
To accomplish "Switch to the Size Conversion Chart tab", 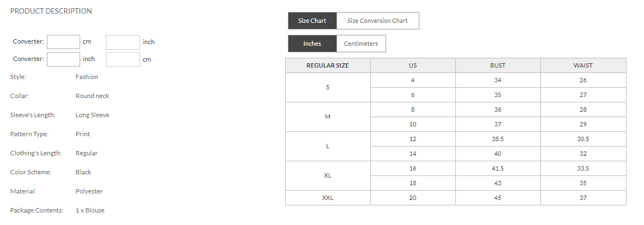I will pos(377,21).
